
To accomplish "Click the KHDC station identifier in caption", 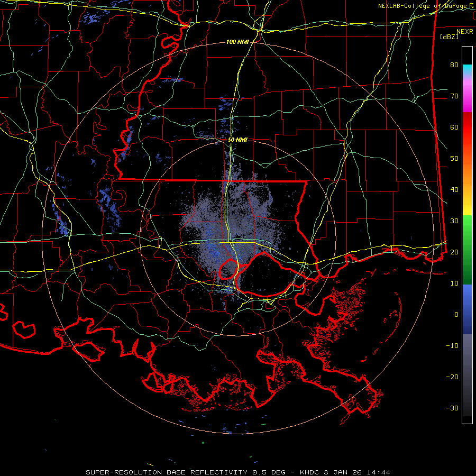I will pyautogui.click(x=309, y=472).
